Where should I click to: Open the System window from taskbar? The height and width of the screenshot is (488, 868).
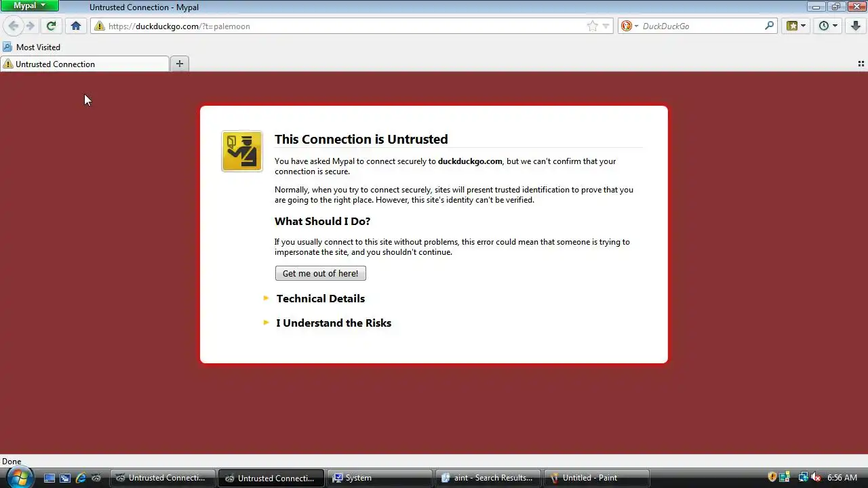(x=379, y=478)
